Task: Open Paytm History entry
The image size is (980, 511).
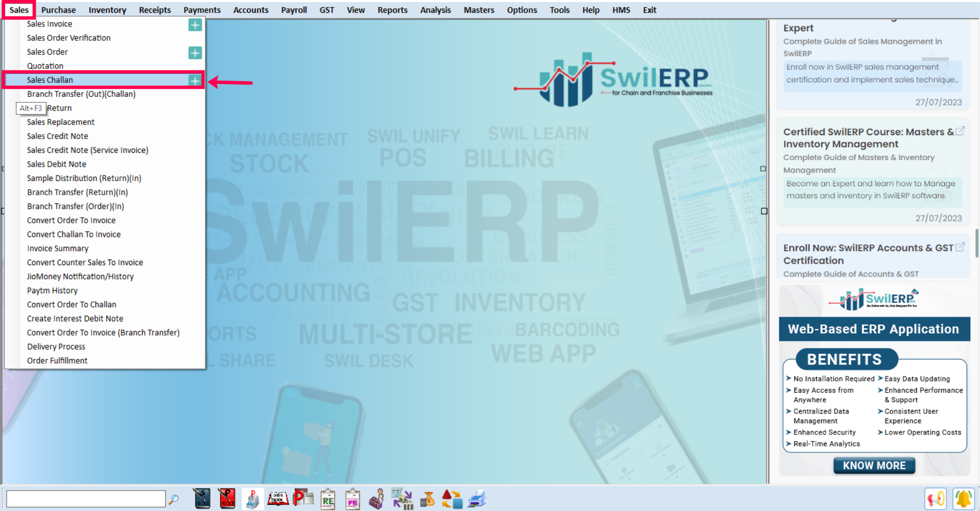Action: click(x=105, y=290)
